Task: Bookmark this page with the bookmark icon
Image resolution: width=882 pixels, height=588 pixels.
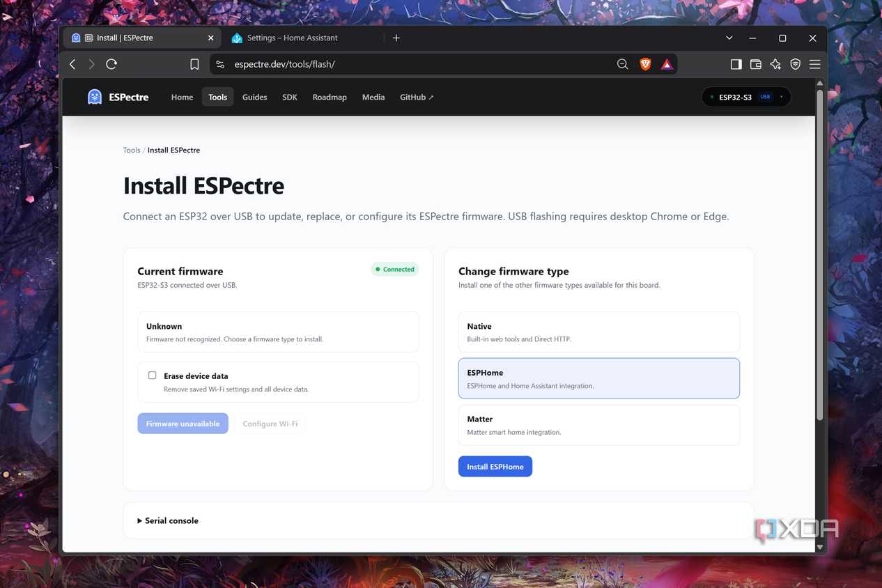Action: point(194,64)
